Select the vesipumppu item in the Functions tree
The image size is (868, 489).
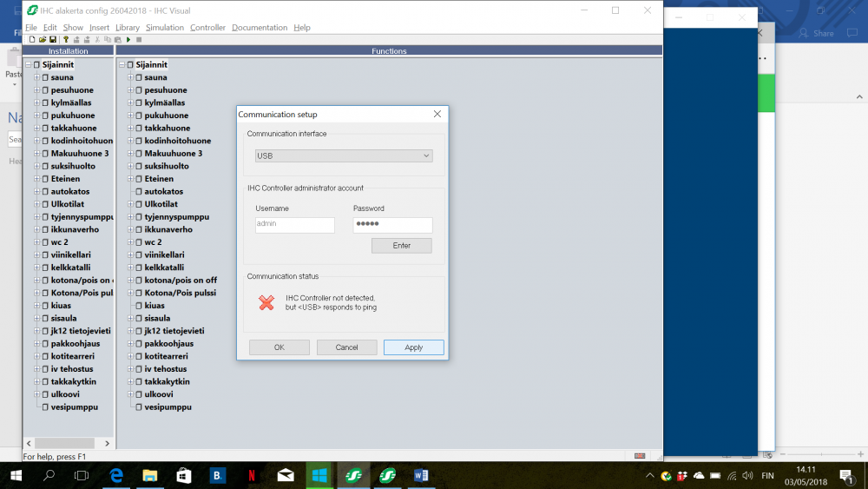pos(168,406)
